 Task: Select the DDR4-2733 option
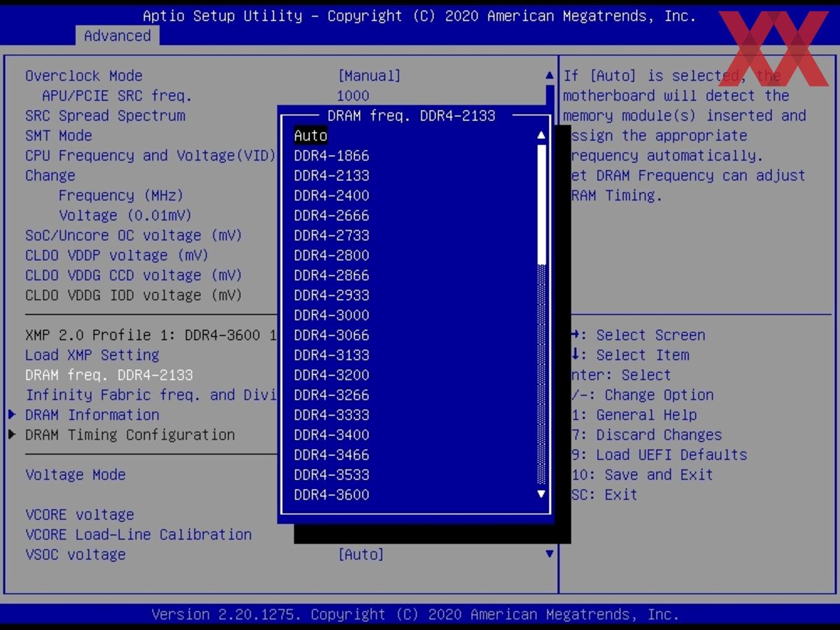[331, 235]
